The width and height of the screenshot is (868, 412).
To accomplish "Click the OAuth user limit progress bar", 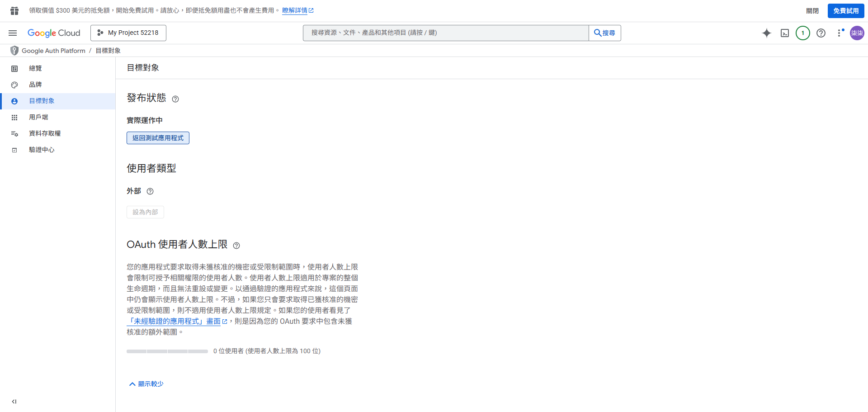I will pyautogui.click(x=167, y=351).
